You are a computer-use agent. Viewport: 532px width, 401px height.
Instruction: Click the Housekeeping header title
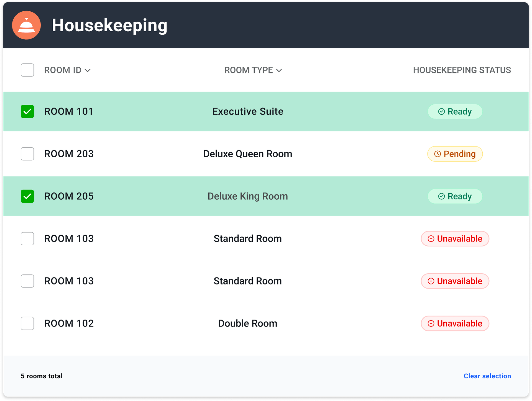(110, 25)
